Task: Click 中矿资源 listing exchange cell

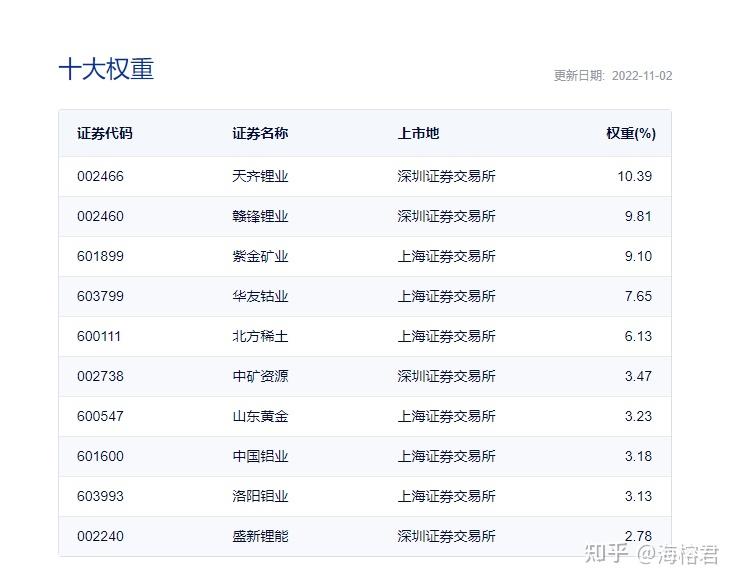Action: [446, 376]
